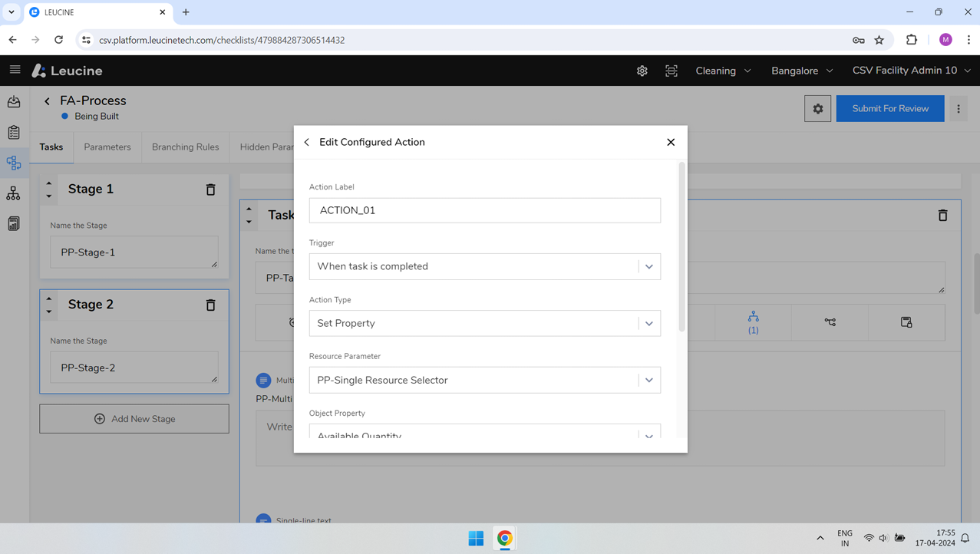This screenshot has height=554, width=980.
Task: Click the Action Label input field
Action: point(484,210)
